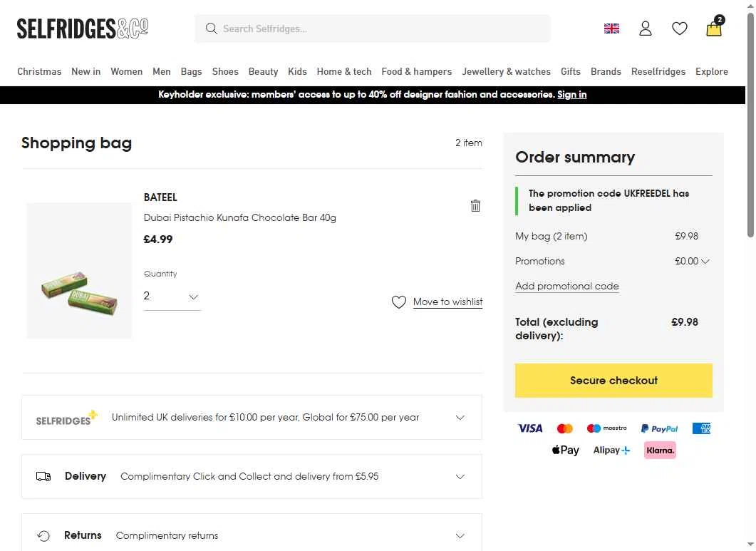Open the New in menu
Screen dimensions: 756x551
coord(86,71)
